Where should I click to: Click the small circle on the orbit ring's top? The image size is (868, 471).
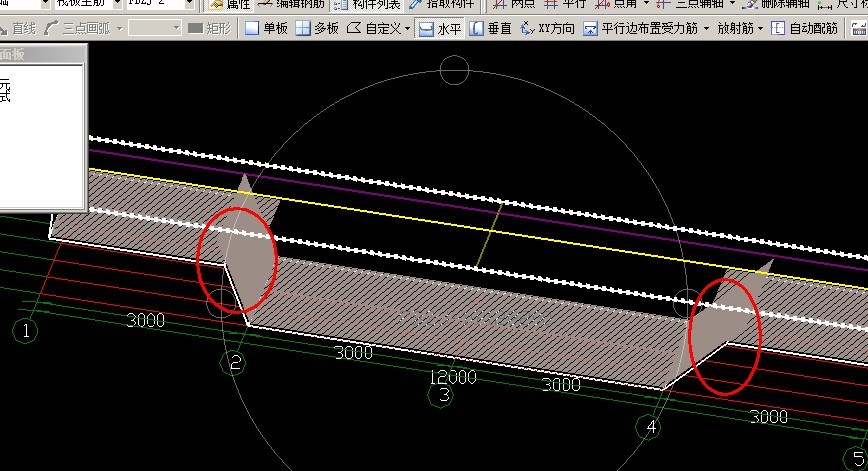pos(454,70)
